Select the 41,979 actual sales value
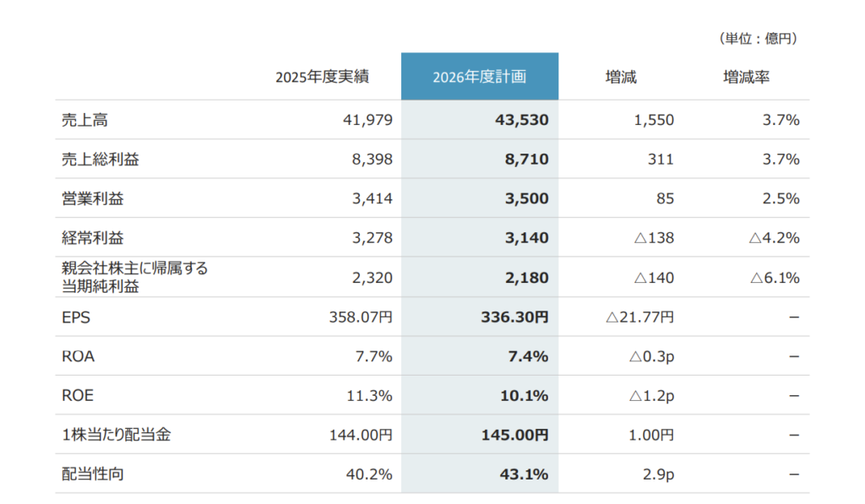865x504 pixels. point(367,120)
